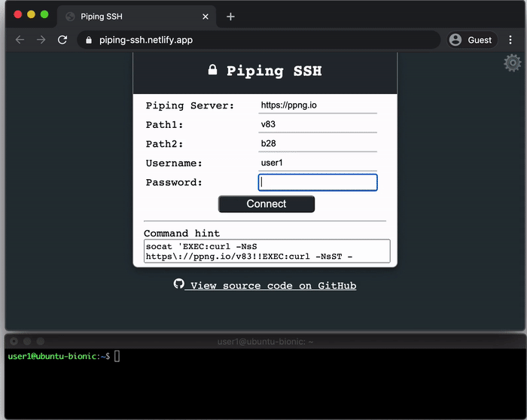
Task: Focus the Password input field
Action: click(x=318, y=182)
